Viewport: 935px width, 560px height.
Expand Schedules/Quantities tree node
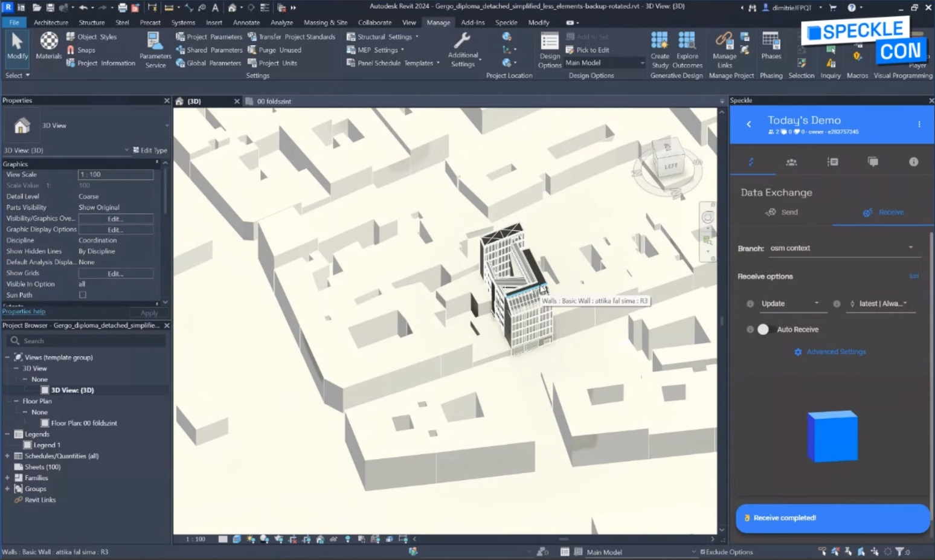tap(7, 456)
